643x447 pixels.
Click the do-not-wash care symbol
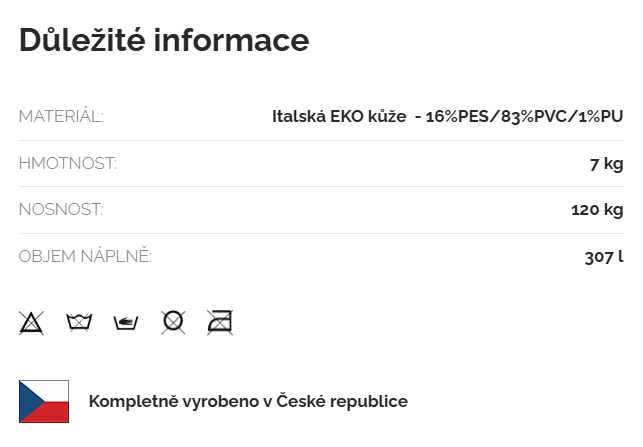[79, 321]
